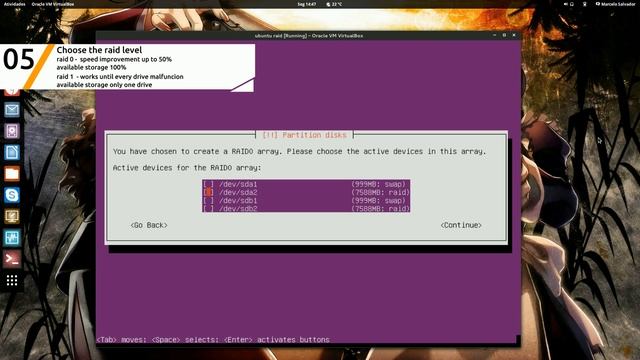Close the ubuntu raid VirtualBox window

[x=514, y=35]
